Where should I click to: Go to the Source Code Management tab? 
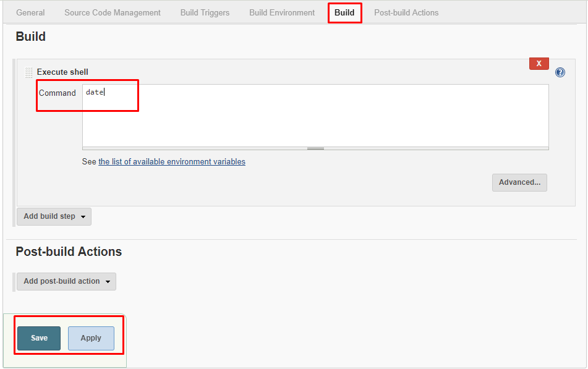(113, 12)
